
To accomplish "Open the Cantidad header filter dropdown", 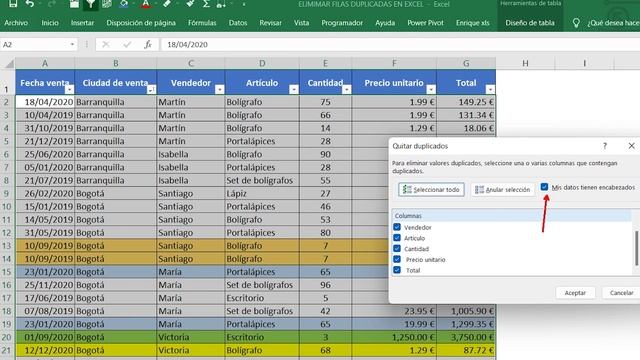I will click(x=346, y=89).
